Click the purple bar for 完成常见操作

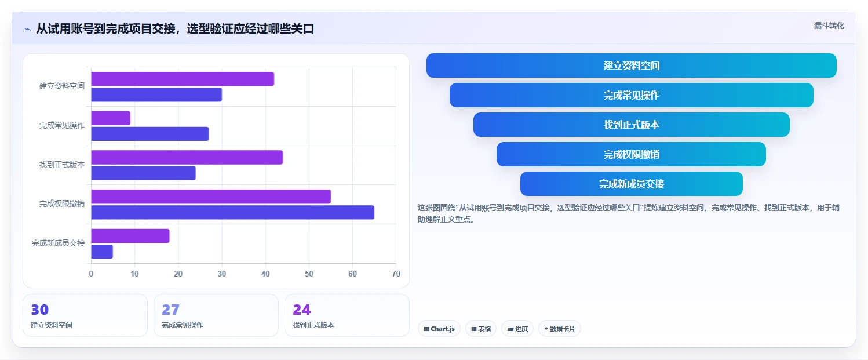click(x=111, y=118)
